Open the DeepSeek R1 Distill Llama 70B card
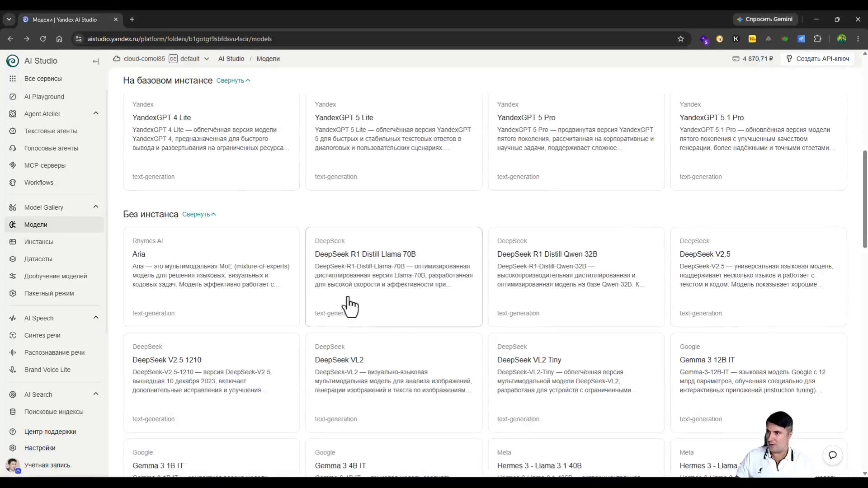868x488 pixels. pos(394,277)
